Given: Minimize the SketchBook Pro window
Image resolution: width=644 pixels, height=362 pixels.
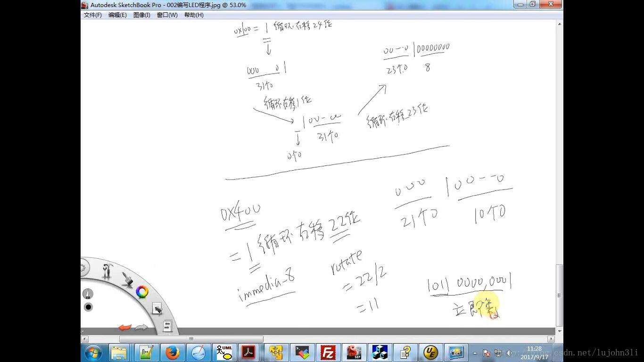Looking at the screenshot, I should coord(520,4).
